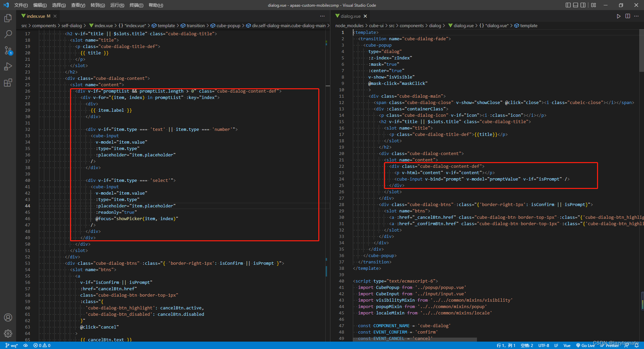Click the VS Code logo icon
Screen dimensions: 644x349
pyautogui.click(x=6, y=5)
